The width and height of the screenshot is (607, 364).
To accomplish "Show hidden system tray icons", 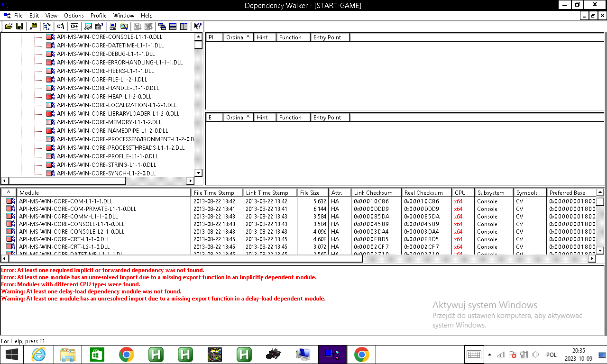I will coord(489,355).
